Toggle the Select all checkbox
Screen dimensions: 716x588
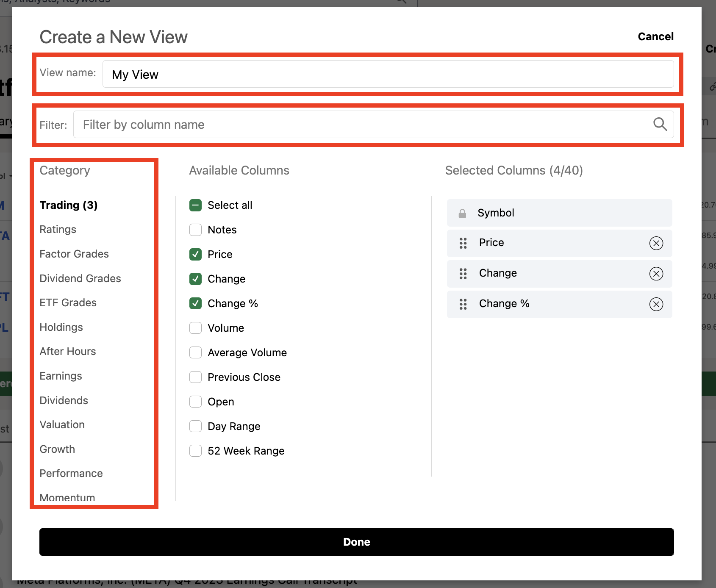point(195,205)
